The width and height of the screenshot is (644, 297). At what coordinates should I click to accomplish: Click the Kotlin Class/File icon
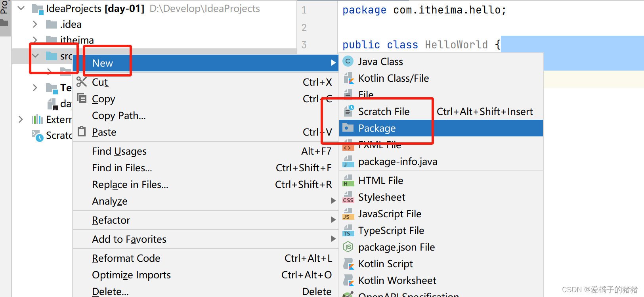click(x=348, y=78)
